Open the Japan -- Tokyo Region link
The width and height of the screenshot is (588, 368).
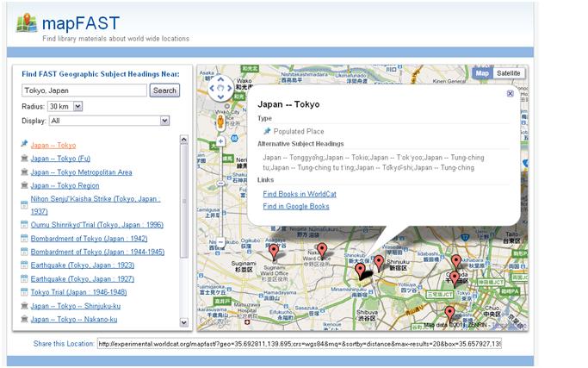[x=65, y=185]
